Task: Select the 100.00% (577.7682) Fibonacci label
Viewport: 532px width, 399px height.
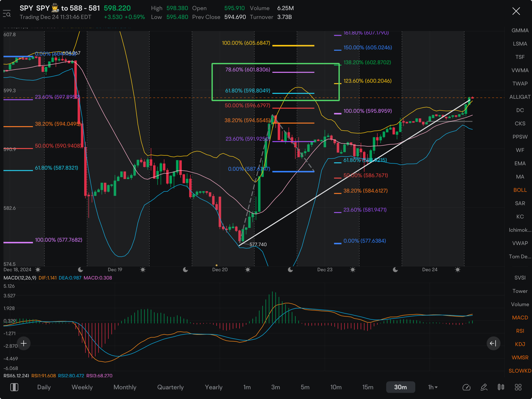Action: tap(59, 240)
